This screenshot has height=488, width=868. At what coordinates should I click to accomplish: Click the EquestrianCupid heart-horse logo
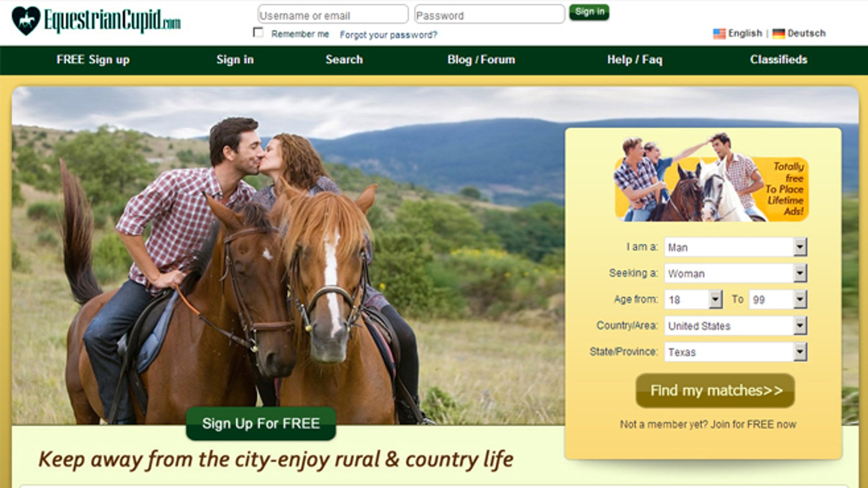point(26,21)
